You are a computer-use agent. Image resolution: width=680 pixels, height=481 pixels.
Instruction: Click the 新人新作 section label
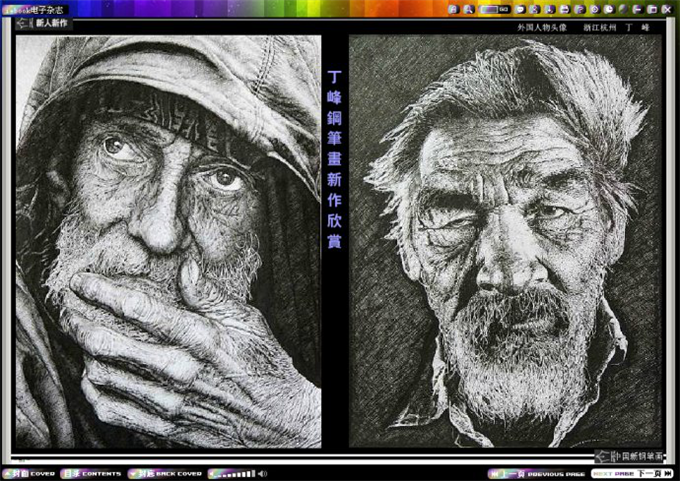tap(44, 23)
